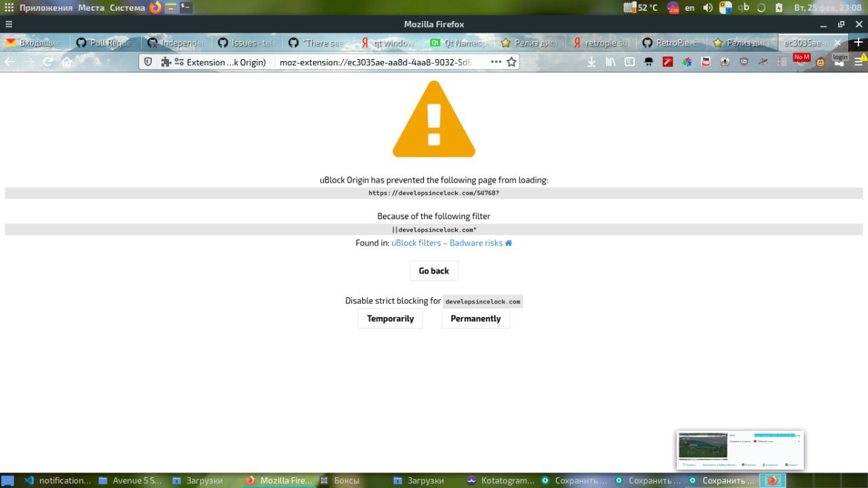The height and width of the screenshot is (488, 868).
Task: Click the colorful stars extension icon
Action: 687,62
